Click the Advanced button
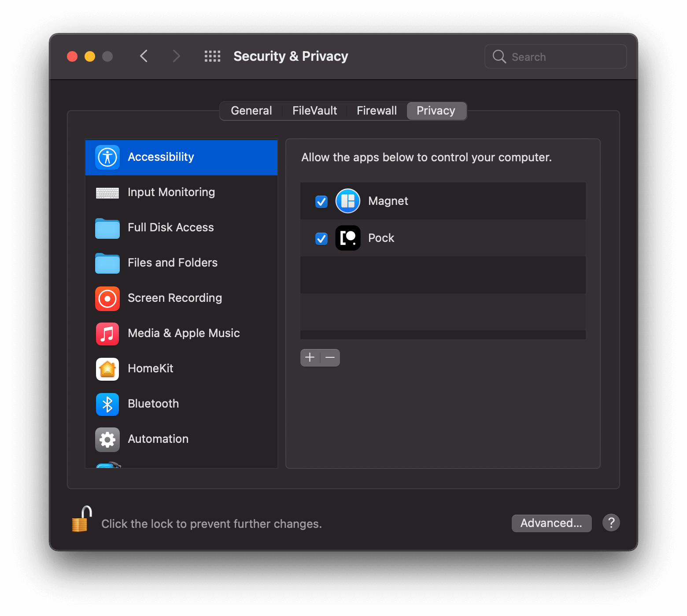 click(x=551, y=523)
